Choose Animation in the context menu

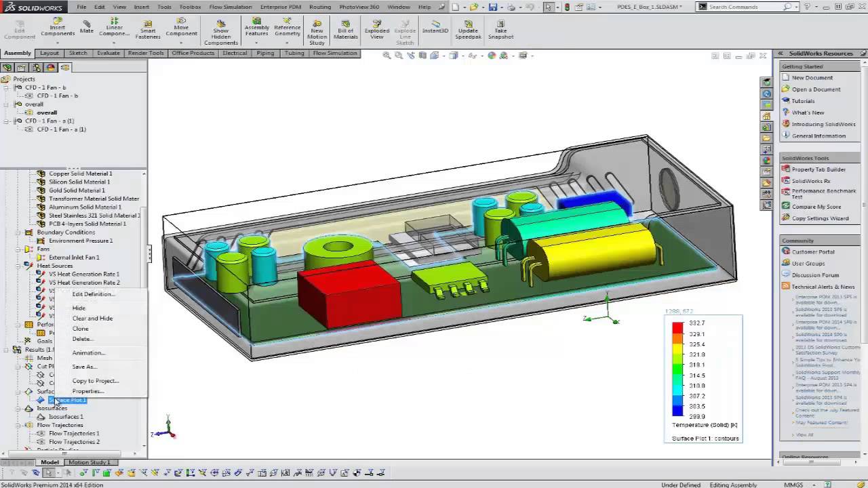(x=89, y=352)
